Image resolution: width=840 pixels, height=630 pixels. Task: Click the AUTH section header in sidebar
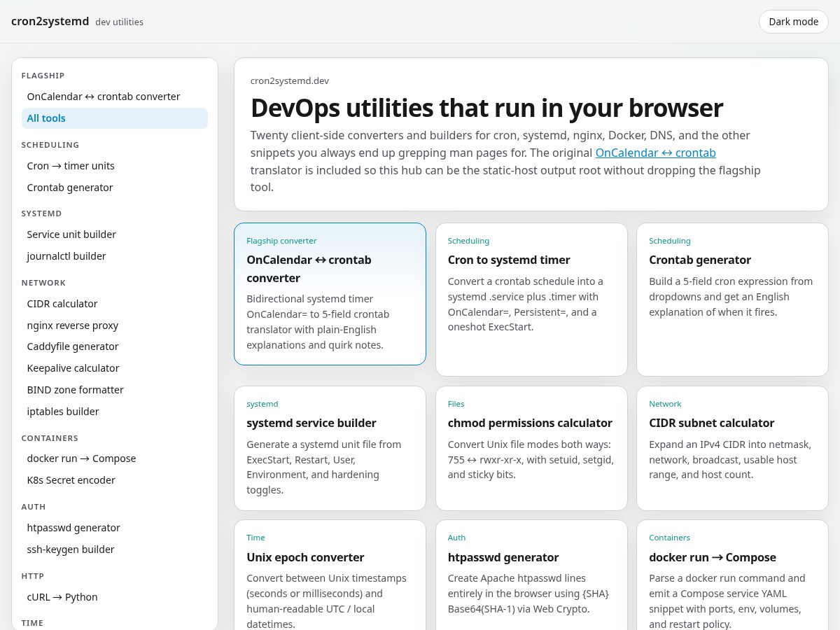[x=34, y=507]
